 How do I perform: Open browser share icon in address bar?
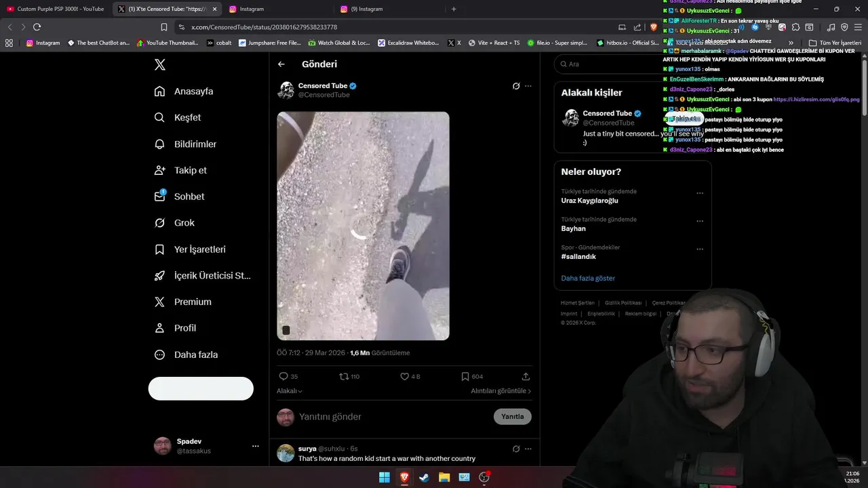[x=637, y=27]
